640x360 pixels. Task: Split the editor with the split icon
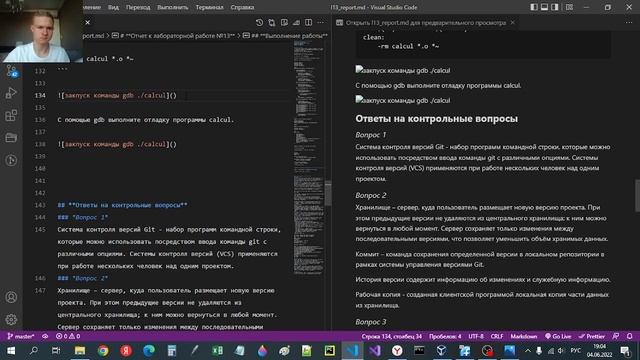coord(309,22)
